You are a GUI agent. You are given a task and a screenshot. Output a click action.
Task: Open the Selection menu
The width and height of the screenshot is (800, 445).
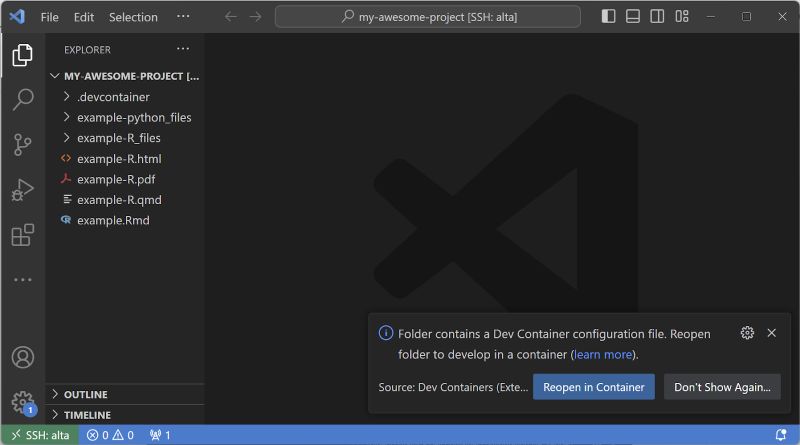(133, 17)
